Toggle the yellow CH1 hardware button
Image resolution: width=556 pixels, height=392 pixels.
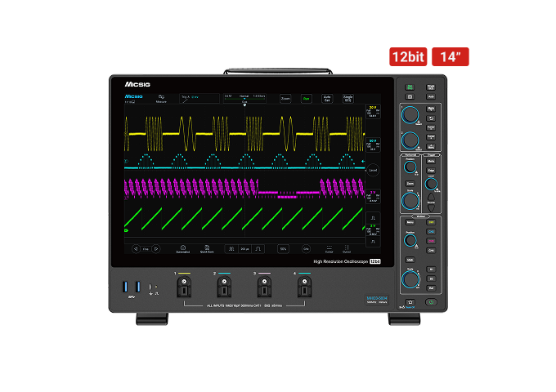click(431, 222)
